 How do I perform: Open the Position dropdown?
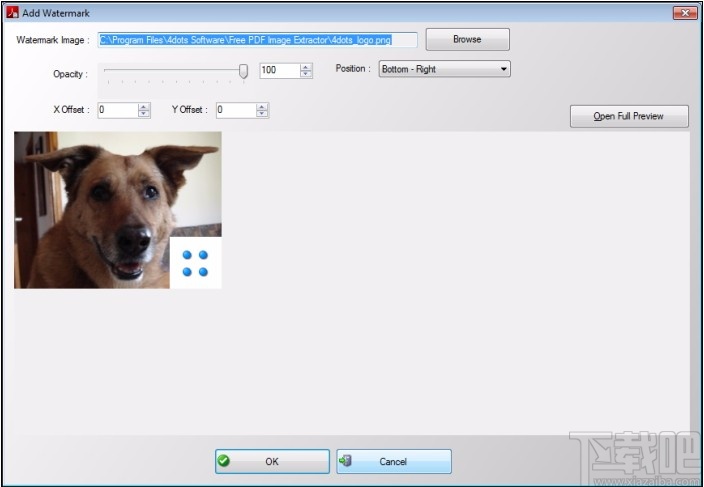(444, 69)
